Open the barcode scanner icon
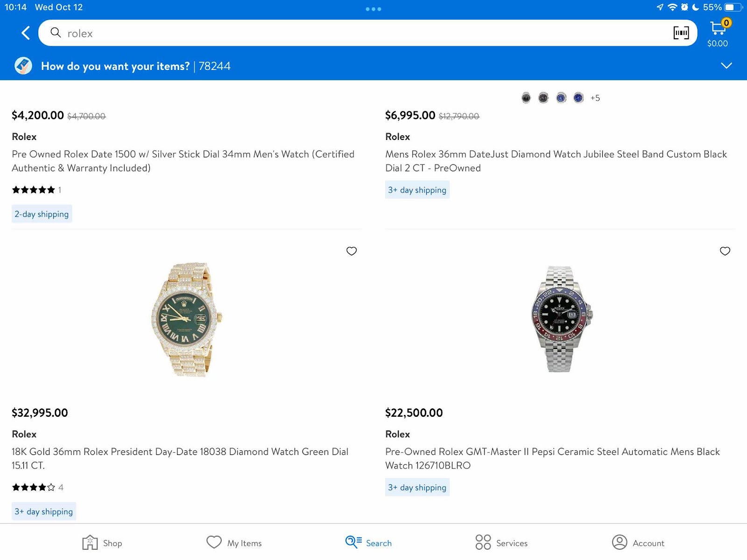This screenshot has height=560, width=747. point(681,33)
